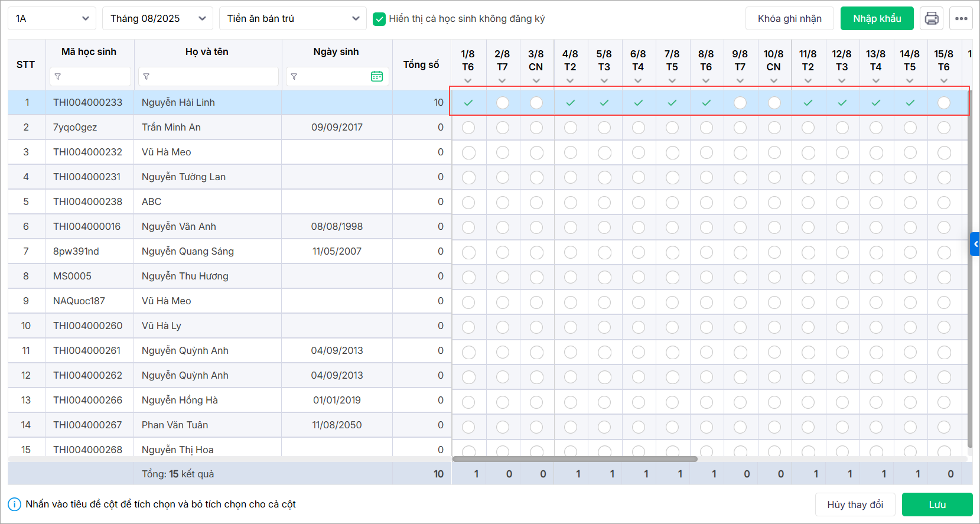Save changes with the Lưu button
The height and width of the screenshot is (524, 980).
coord(937,505)
